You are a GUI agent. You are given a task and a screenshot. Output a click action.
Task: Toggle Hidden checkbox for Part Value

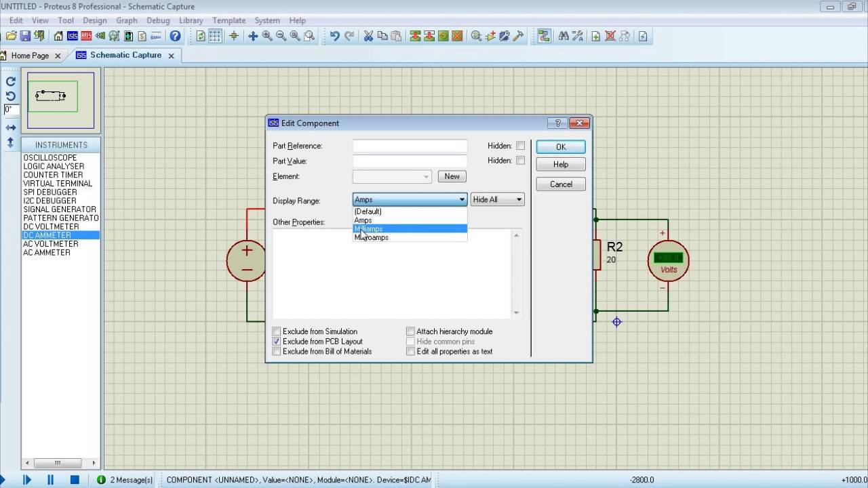pos(520,161)
